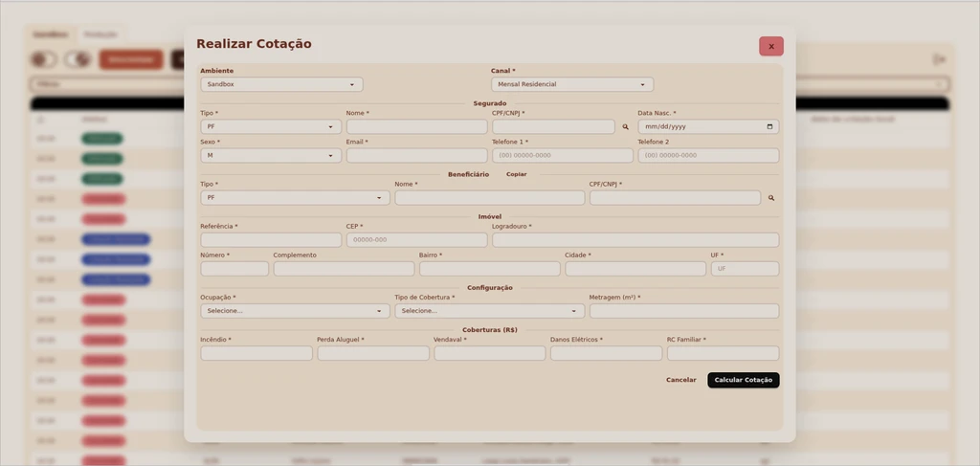Click the Beneficiário CPF/CNPJ input field
980x466 pixels.
[675, 198]
